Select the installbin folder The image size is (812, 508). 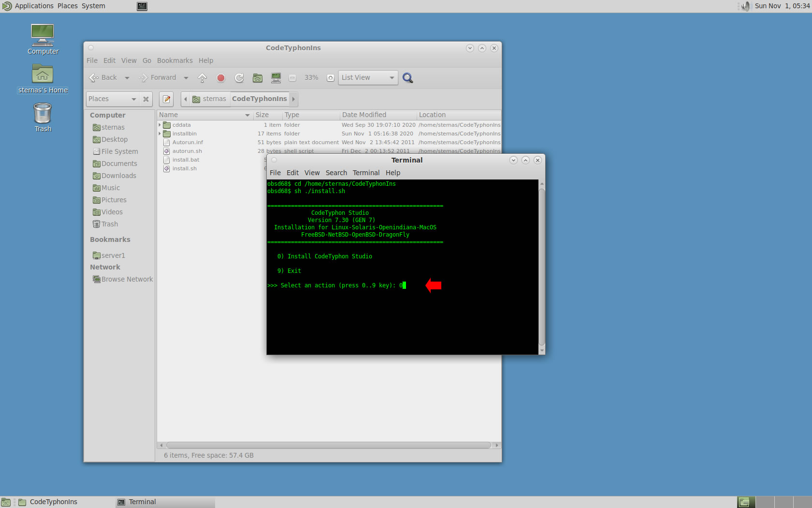coord(184,134)
